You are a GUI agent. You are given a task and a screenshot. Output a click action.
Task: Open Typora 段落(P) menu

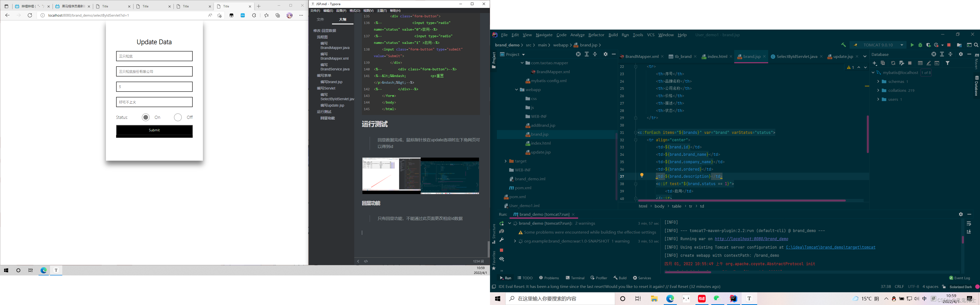pos(341,11)
